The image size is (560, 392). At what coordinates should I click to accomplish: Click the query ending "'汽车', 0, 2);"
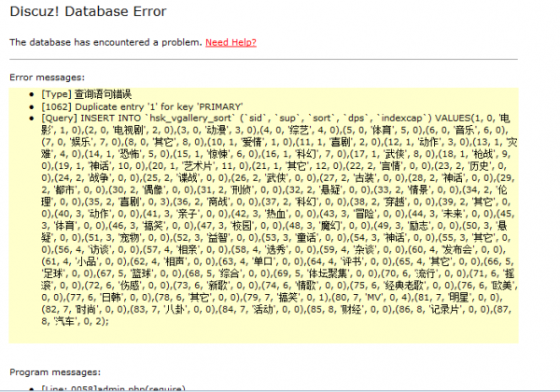click(81, 321)
